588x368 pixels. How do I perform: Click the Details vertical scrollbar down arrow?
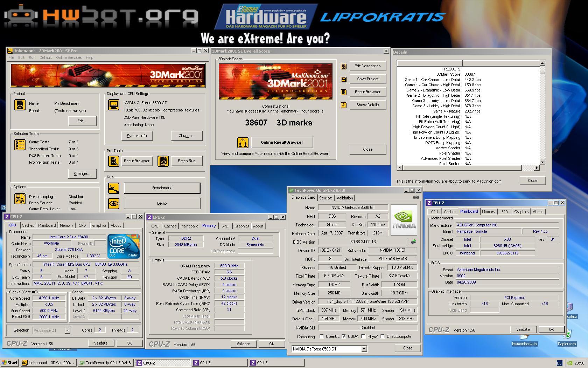pyautogui.click(x=542, y=162)
